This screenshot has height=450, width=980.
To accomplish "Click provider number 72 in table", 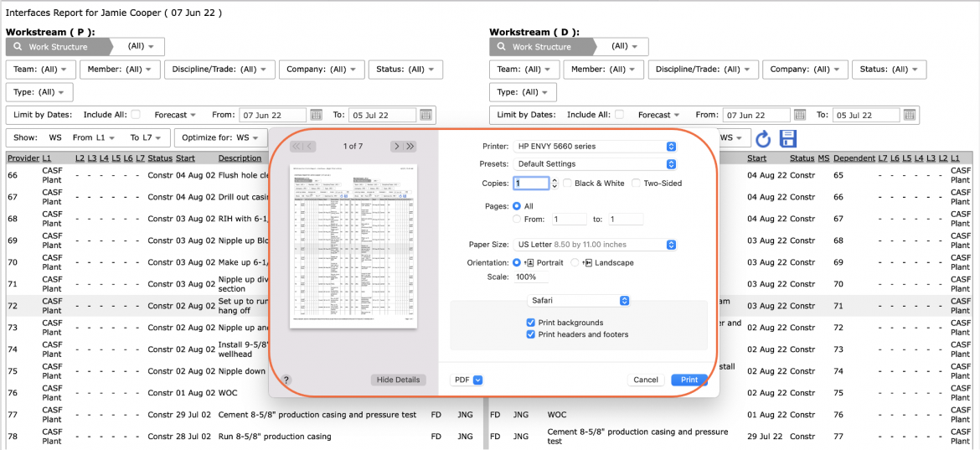I will pyautogui.click(x=13, y=306).
